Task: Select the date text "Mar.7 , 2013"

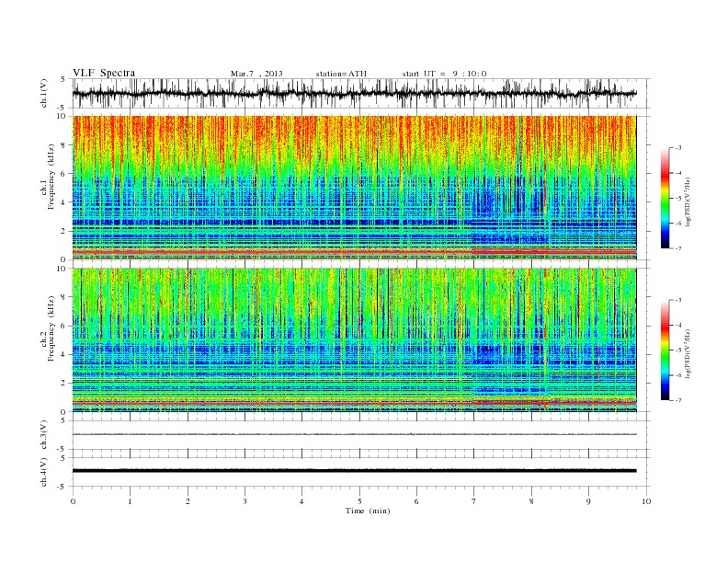Action: 256,74
